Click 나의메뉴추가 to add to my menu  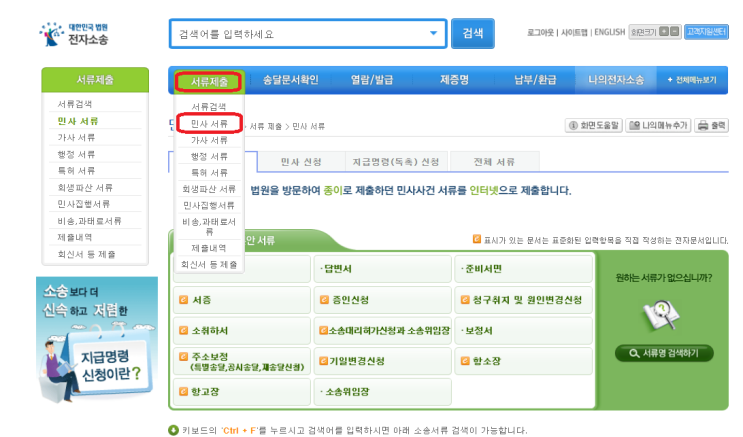coord(658,126)
